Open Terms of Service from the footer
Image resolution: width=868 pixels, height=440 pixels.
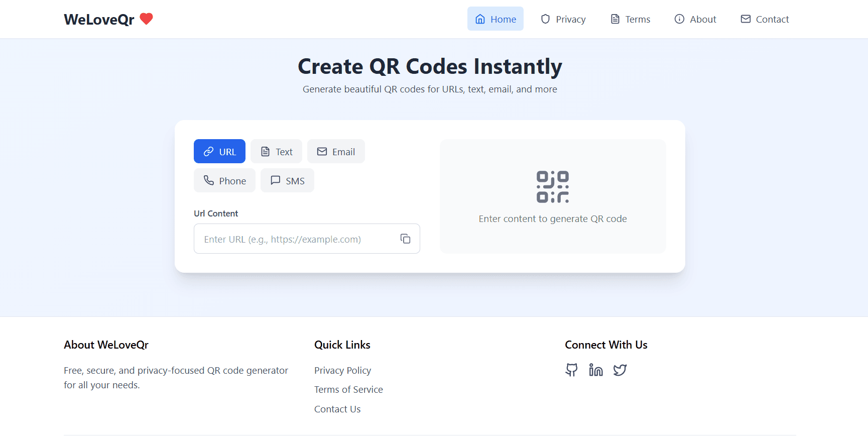[x=348, y=389]
